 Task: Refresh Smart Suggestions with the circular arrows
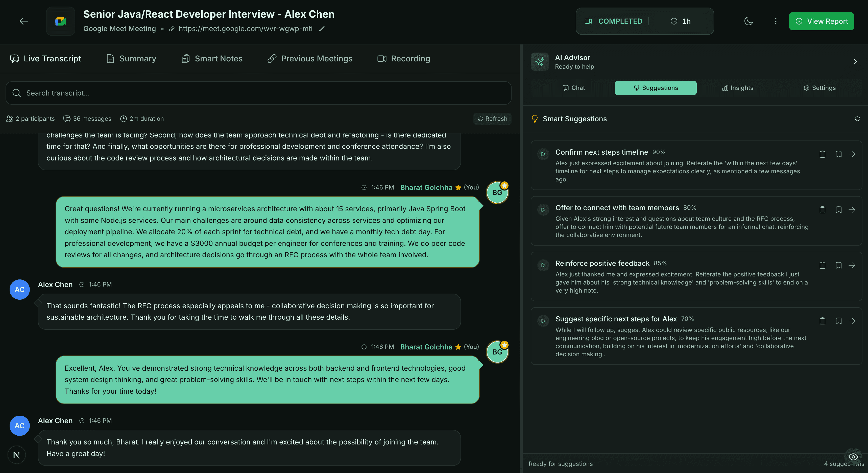(x=857, y=119)
